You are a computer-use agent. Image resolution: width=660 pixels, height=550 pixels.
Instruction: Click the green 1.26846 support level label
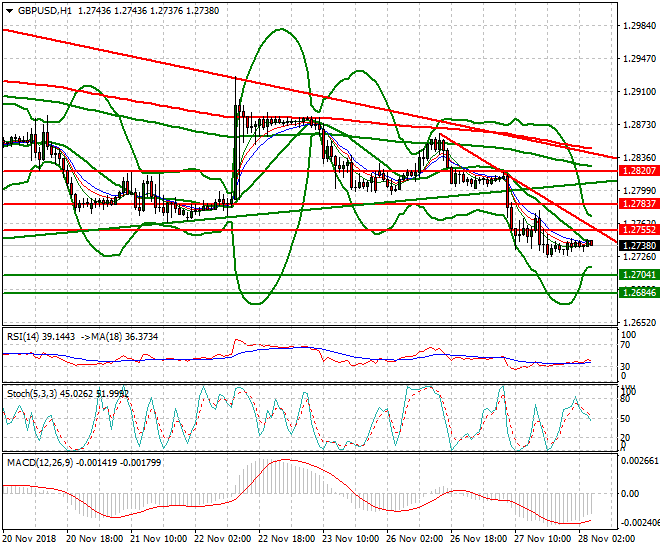[x=639, y=292]
